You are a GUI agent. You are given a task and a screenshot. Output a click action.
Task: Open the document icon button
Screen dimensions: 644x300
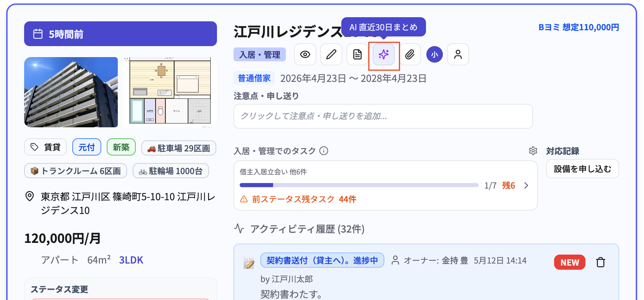pos(357,54)
